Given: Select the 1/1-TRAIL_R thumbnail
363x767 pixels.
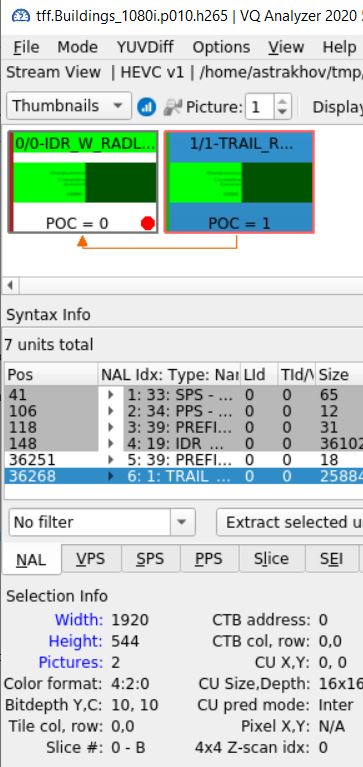Looking at the screenshot, I should click(x=239, y=182).
